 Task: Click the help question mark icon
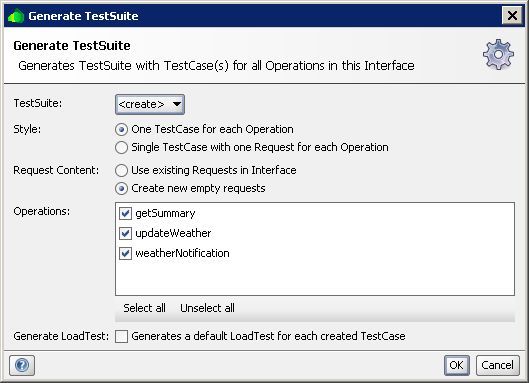tap(22, 365)
